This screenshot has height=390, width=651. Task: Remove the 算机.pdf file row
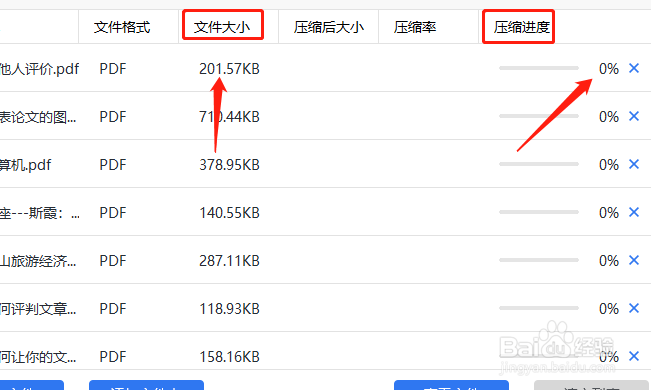[634, 164]
